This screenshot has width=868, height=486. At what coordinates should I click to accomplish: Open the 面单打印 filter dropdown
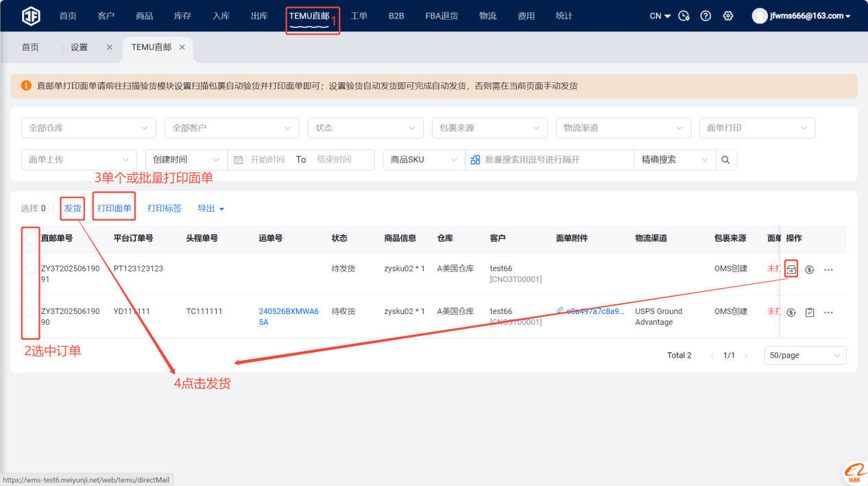pyautogui.click(x=757, y=128)
